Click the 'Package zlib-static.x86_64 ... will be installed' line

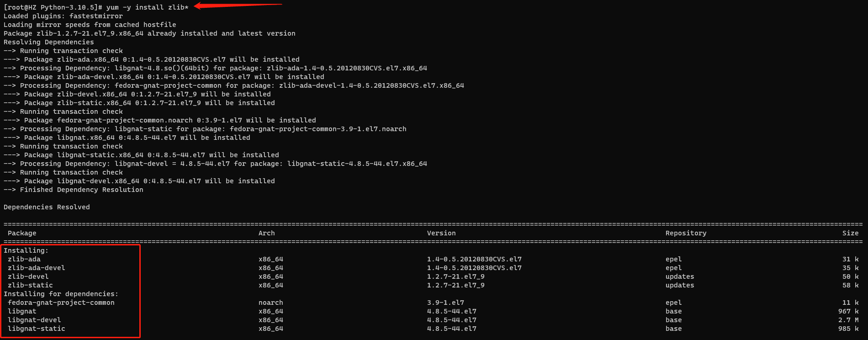[139, 103]
